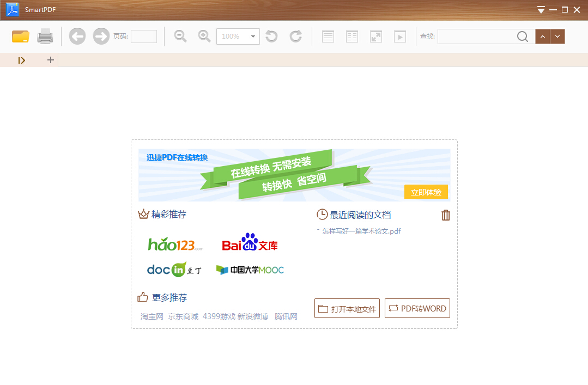Expand the 100% zoom level dropdown

click(253, 36)
